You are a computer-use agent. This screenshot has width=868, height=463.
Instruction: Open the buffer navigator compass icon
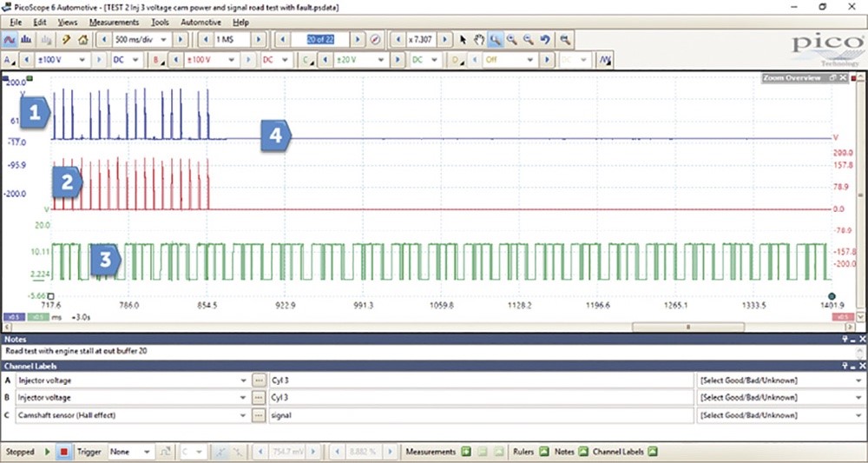[x=375, y=40]
